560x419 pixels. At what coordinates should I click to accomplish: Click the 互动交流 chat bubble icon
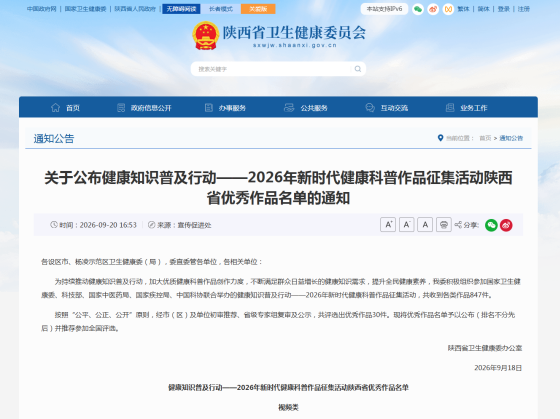pos(370,108)
